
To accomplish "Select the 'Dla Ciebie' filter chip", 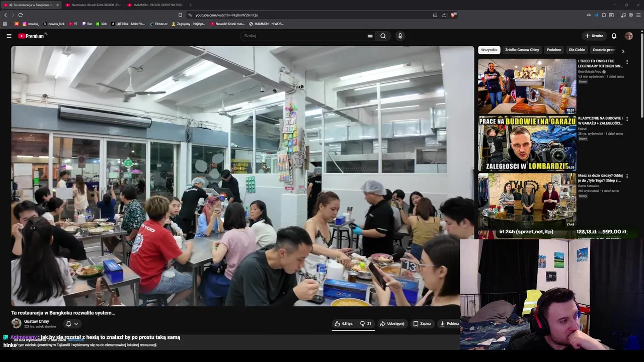I will point(577,50).
